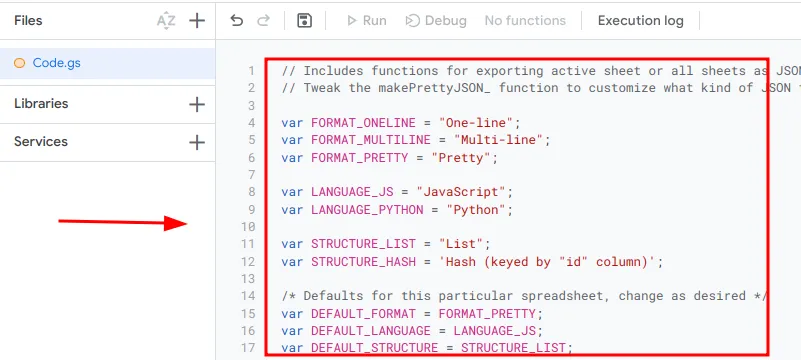The image size is (801, 360).
Task: Save the project with the floppy disk icon
Action: [x=304, y=20]
